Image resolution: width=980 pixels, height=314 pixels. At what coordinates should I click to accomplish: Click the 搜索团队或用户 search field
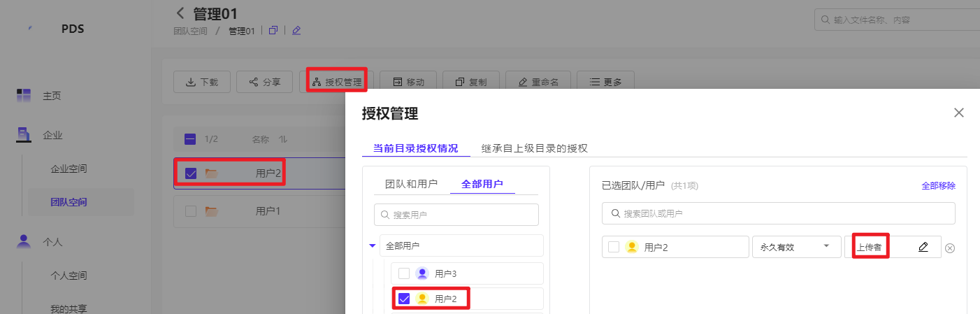(x=778, y=213)
